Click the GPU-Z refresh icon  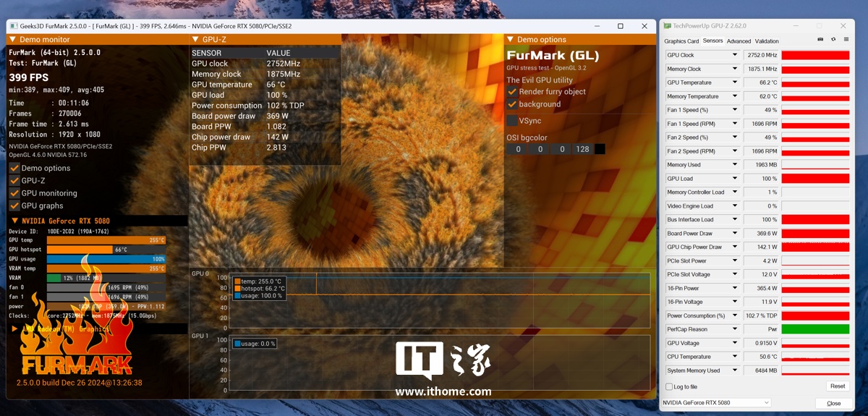coord(833,39)
